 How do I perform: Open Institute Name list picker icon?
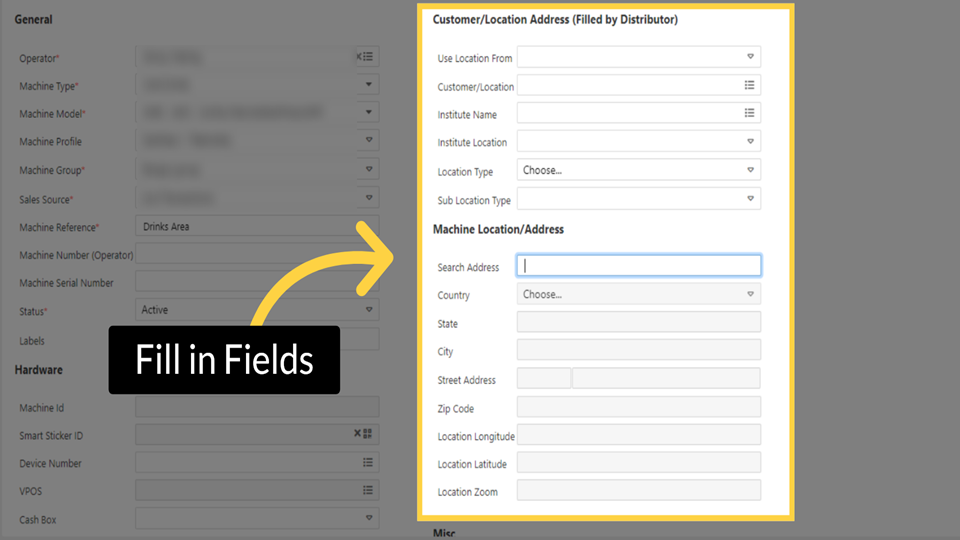[749, 114]
